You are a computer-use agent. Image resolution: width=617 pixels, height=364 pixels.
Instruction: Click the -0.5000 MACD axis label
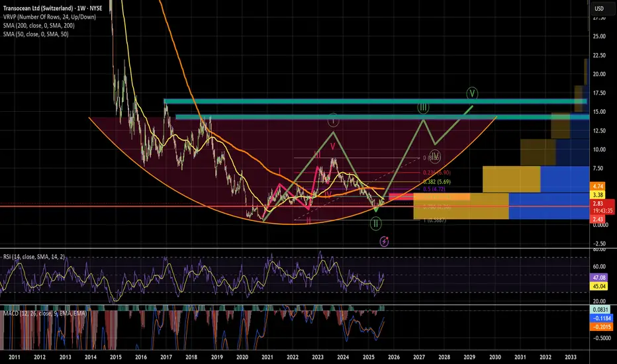tap(602, 338)
